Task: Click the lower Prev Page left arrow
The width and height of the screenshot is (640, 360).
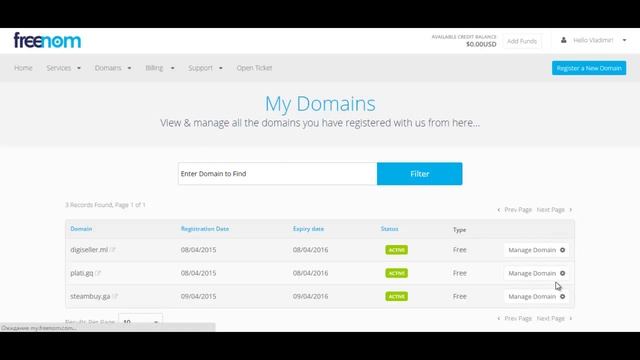Action: (499, 318)
